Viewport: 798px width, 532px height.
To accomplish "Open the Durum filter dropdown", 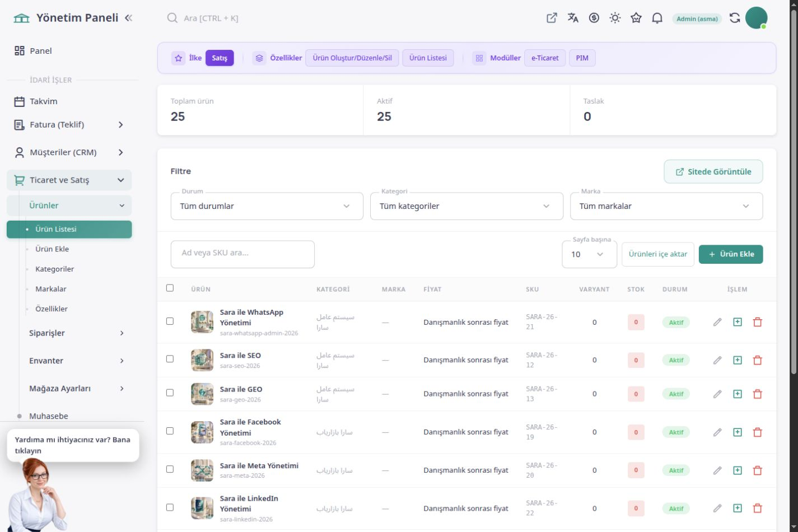I will coord(267,206).
